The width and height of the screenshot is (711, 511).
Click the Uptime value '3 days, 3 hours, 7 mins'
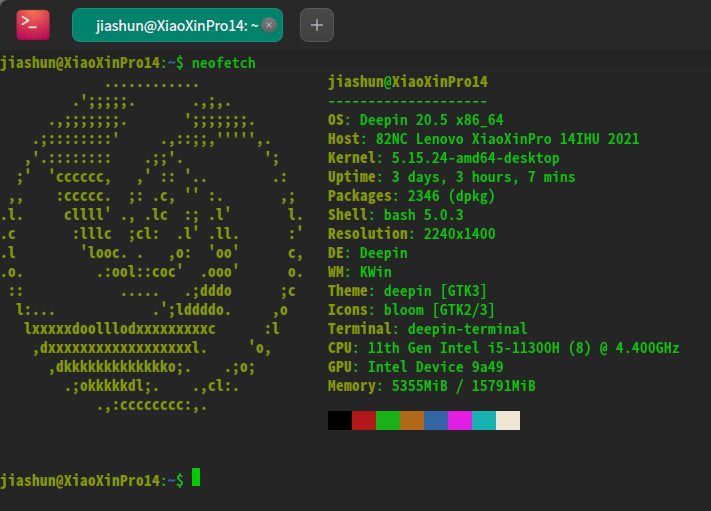(x=483, y=177)
